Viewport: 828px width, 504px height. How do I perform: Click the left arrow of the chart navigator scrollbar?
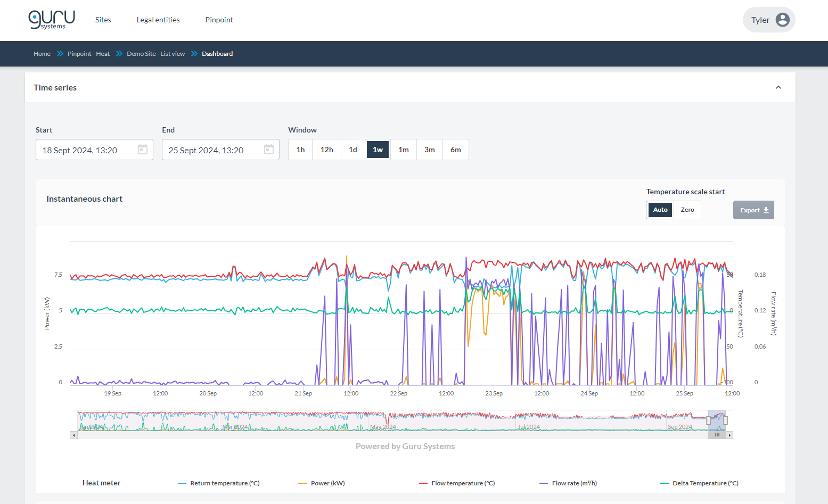point(73,435)
